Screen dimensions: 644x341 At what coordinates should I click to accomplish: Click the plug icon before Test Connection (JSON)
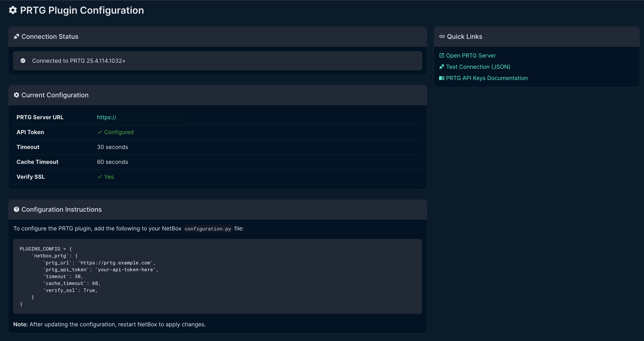pyautogui.click(x=442, y=67)
